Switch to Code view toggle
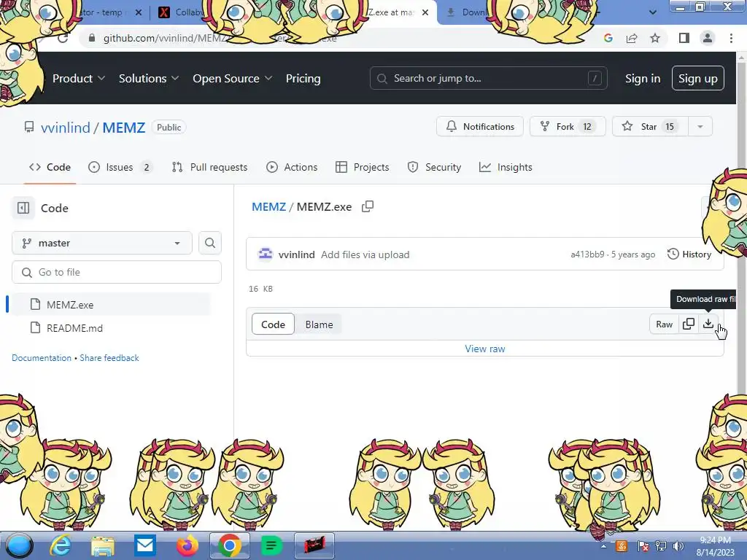This screenshot has height=560, width=747. [273, 324]
